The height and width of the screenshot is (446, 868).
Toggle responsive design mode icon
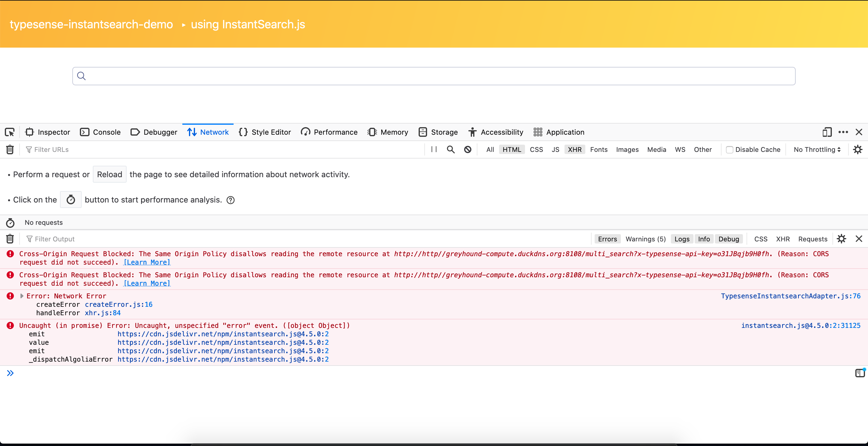click(827, 132)
